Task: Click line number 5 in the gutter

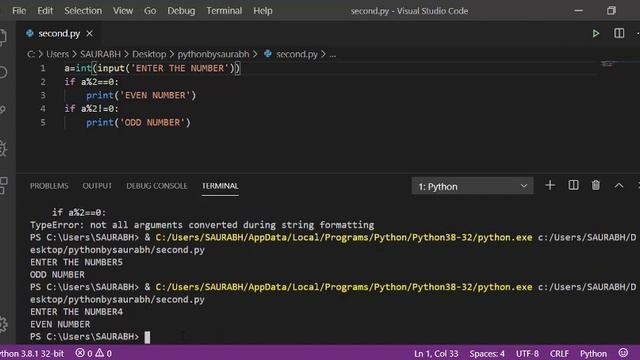Action: tap(43, 122)
